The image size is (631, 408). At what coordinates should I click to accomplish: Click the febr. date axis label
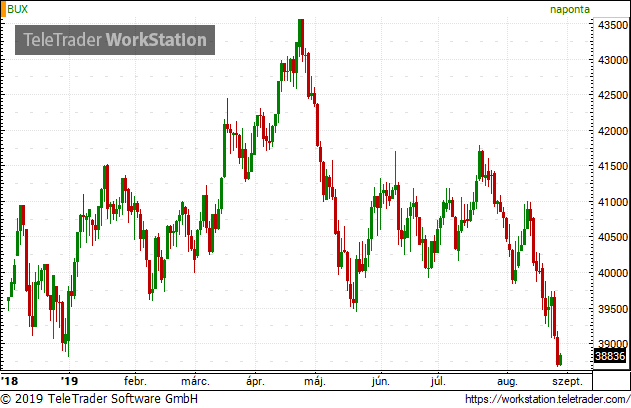coord(135,381)
